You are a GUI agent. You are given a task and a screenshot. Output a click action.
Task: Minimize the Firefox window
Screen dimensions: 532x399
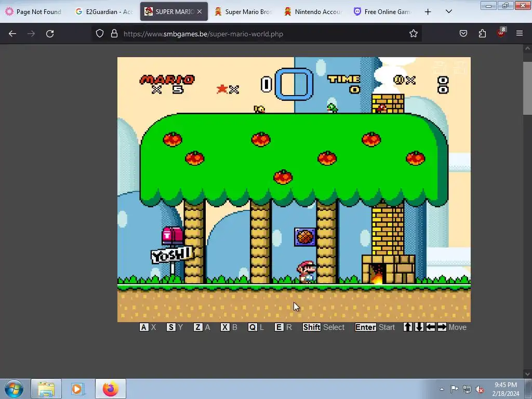point(488,6)
